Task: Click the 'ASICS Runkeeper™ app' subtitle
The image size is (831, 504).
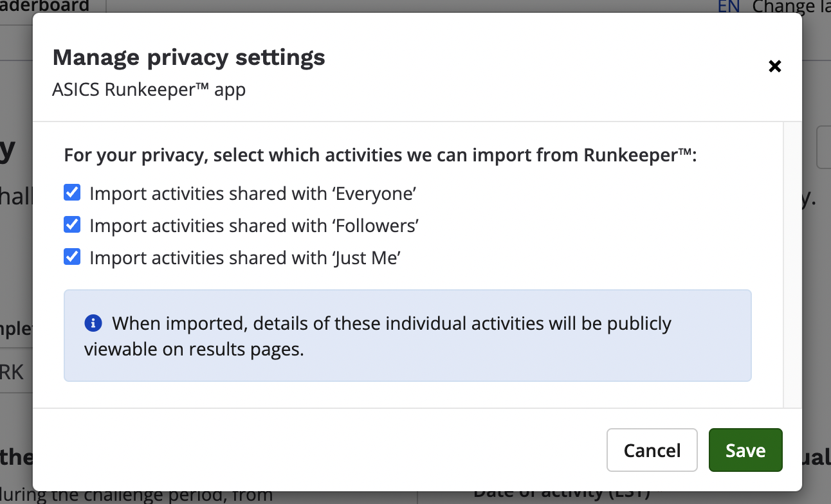Action: [x=149, y=89]
